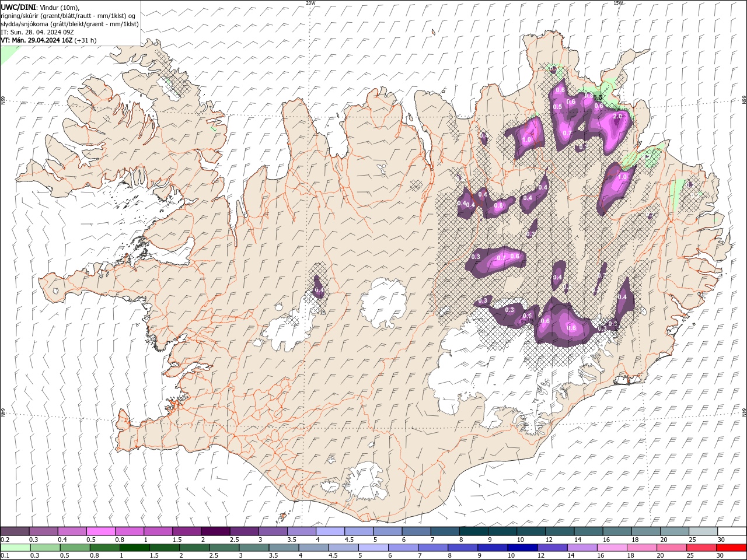The image size is (747, 560).
Task: Select the dark mauve 0.2 snow-scale swatch
Action: click(x=15, y=531)
